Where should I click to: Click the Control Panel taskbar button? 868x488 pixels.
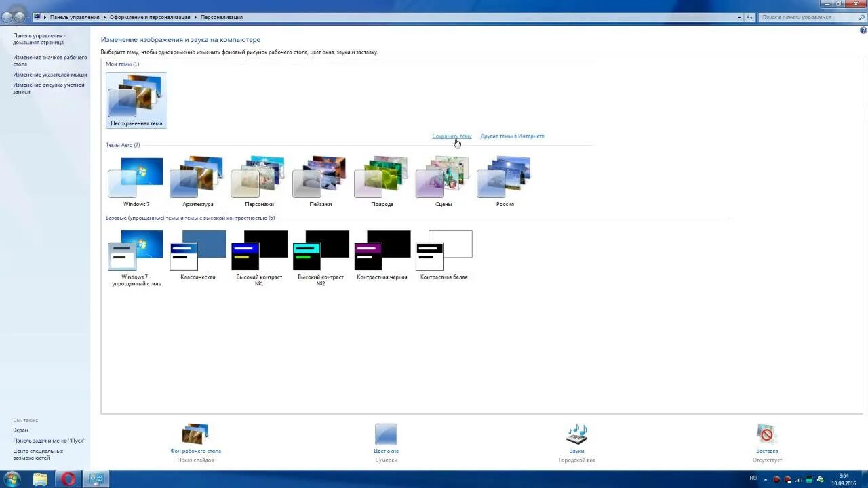pos(96,479)
